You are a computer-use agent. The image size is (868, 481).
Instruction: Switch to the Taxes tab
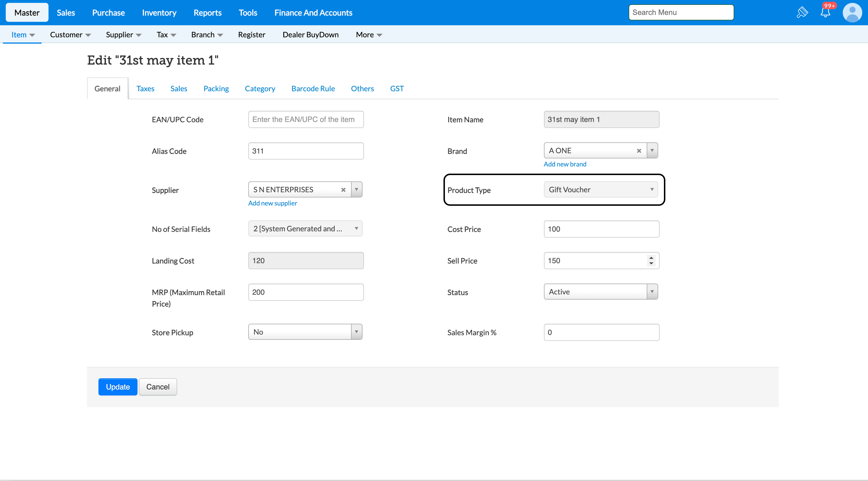(x=145, y=89)
